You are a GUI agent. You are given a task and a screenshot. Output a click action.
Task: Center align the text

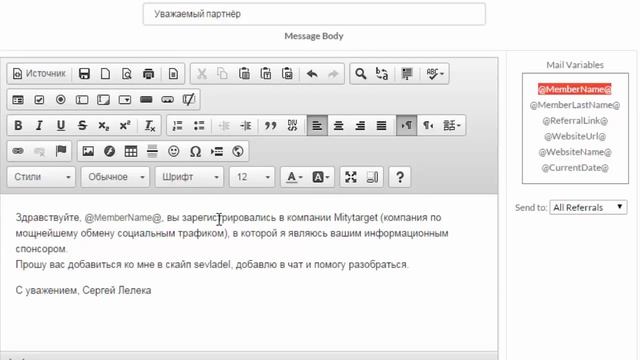[338, 126]
